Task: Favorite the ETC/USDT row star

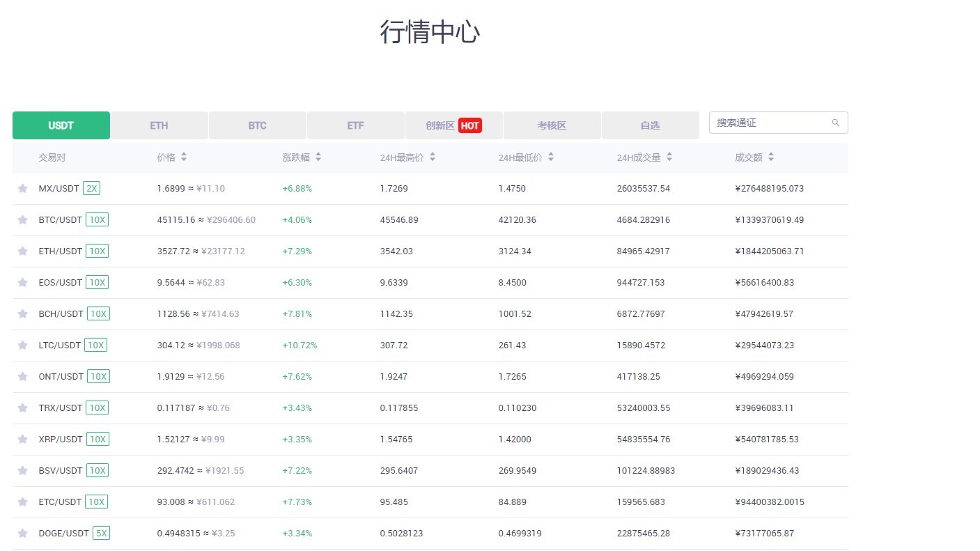Action: click(x=22, y=502)
